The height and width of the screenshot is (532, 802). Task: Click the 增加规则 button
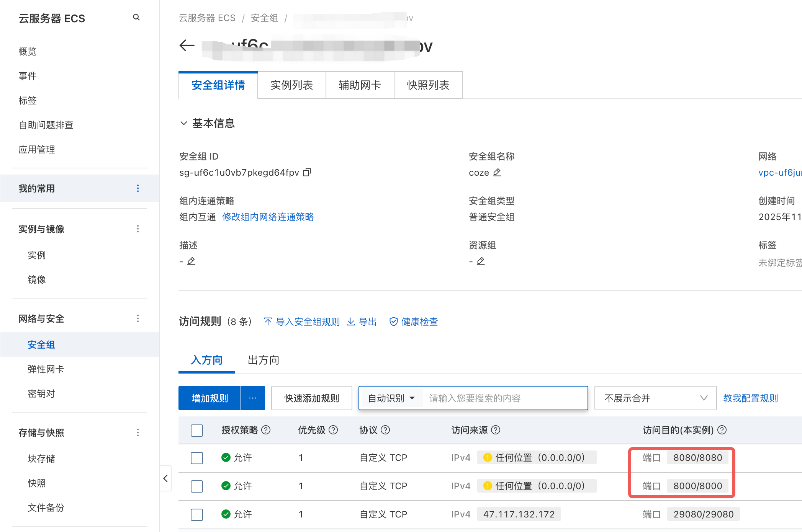pyautogui.click(x=210, y=398)
